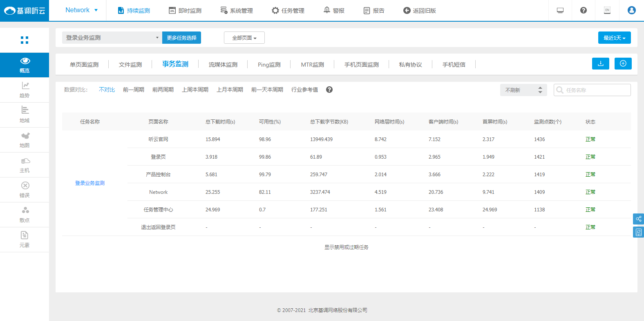Click 听云官网 page name row
The height and width of the screenshot is (321, 644).
(158, 139)
